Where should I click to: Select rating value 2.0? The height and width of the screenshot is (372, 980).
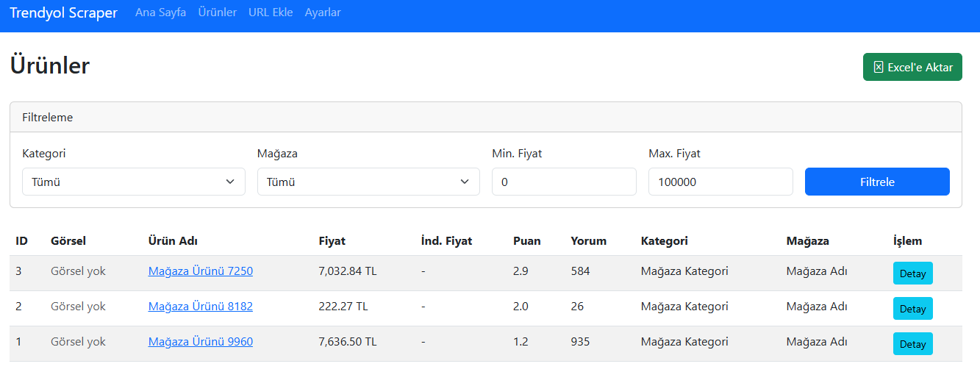[x=521, y=307]
